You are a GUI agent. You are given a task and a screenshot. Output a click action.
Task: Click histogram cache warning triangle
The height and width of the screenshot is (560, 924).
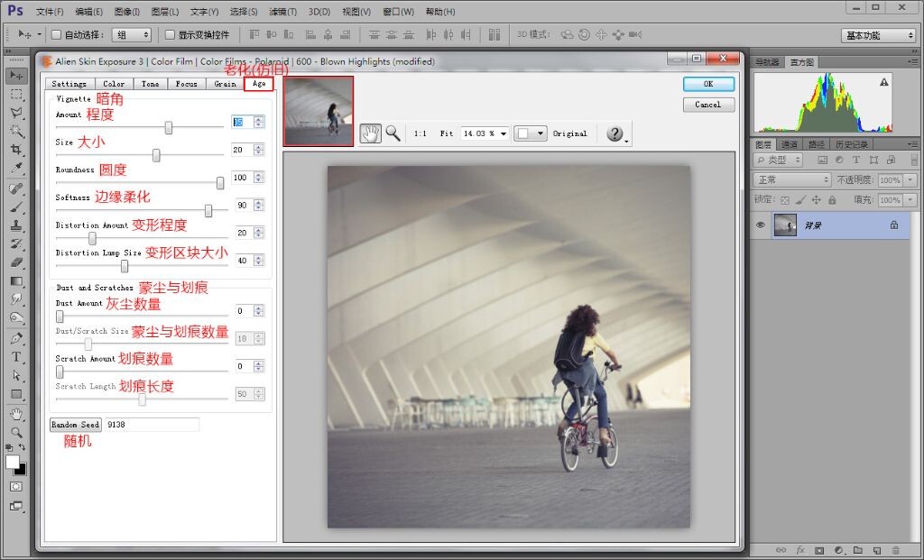point(884,82)
